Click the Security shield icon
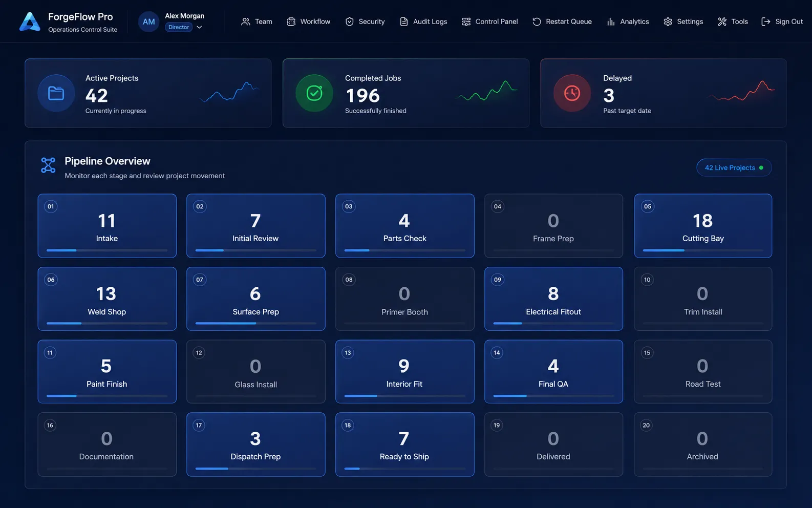 [350, 22]
